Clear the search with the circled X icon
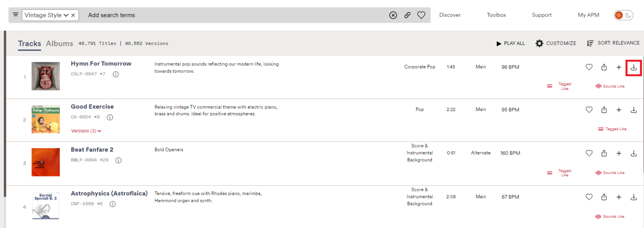 [393, 15]
